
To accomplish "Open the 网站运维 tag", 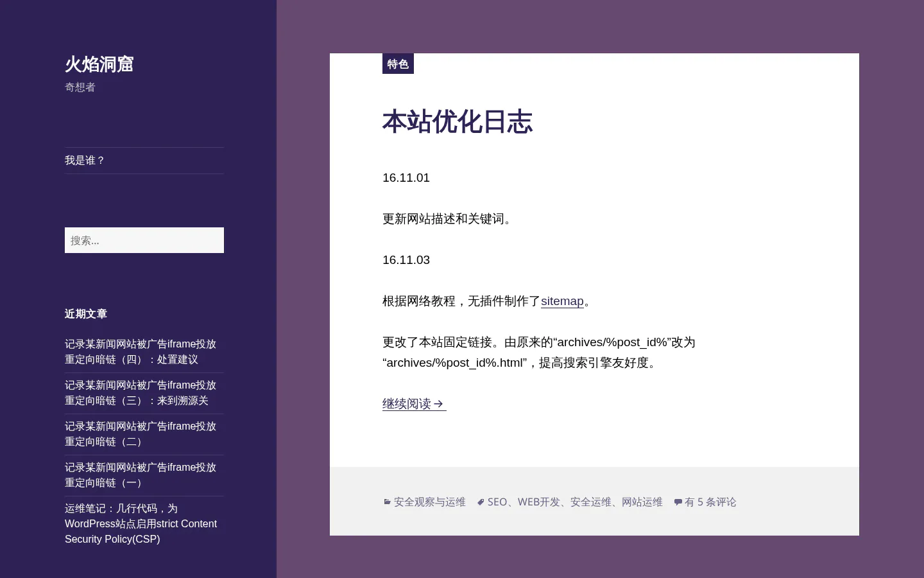I will [642, 502].
